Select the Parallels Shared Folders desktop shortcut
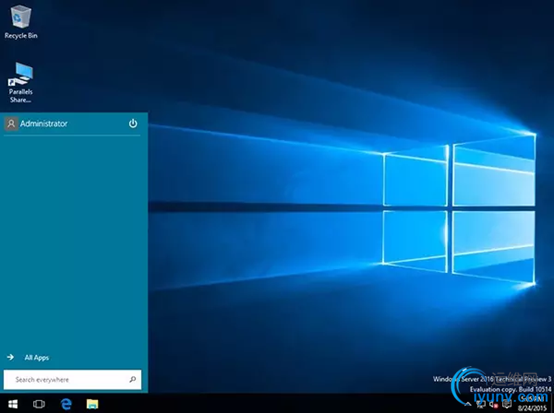The height and width of the screenshot is (413, 554). (20, 83)
